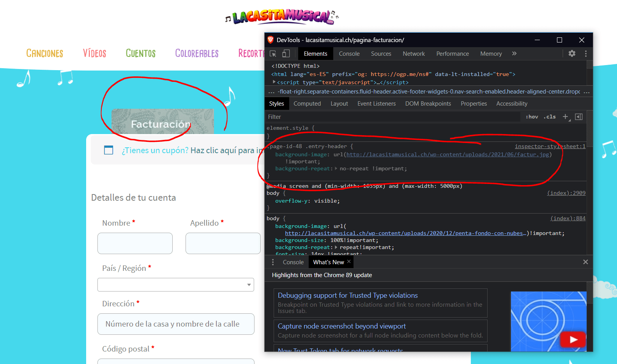This screenshot has width=617, height=364.
Task: Open the Network tab
Action: (x=414, y=54)
